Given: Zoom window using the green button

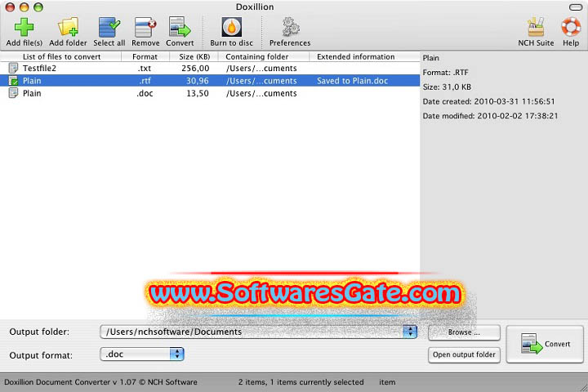Looking at the screenshot, I should [38, 7].
